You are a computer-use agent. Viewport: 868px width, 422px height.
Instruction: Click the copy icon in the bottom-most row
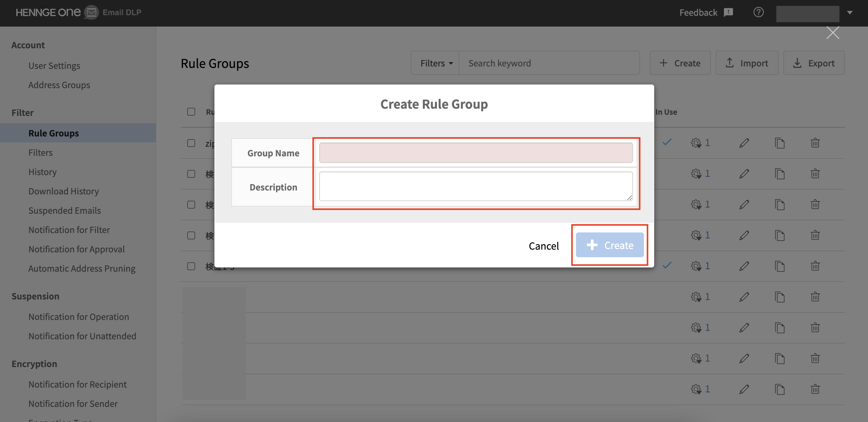coord(780,389)
